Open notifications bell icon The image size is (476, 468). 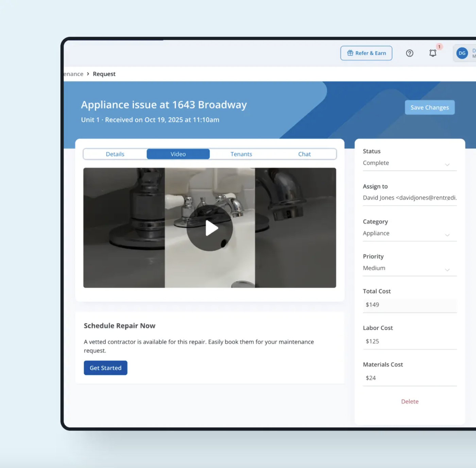433,53
